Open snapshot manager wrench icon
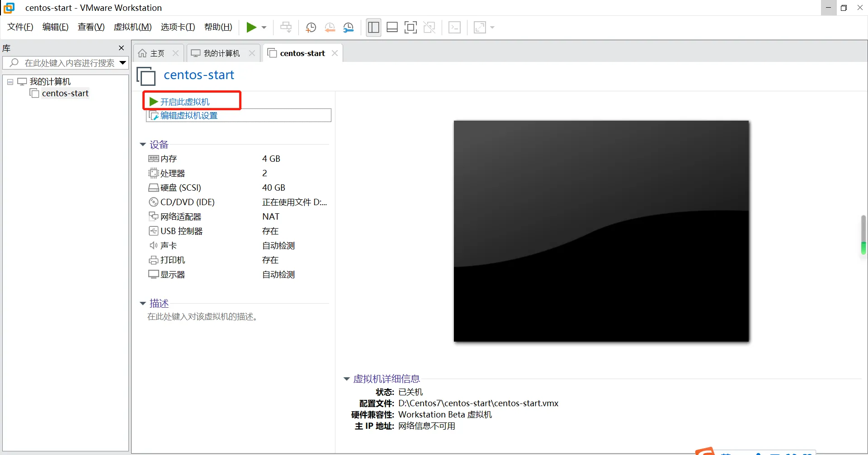This screenshot has height=455, width=868. [349, 28]
